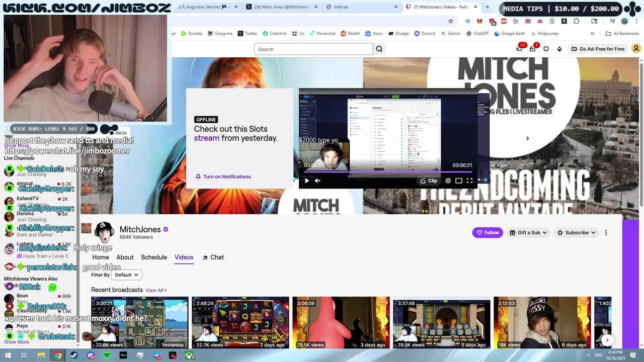Open the Groyp.me bookmark
Image resolution: width=644 pixels, height=362 pixels.
[x=220, y=34]
